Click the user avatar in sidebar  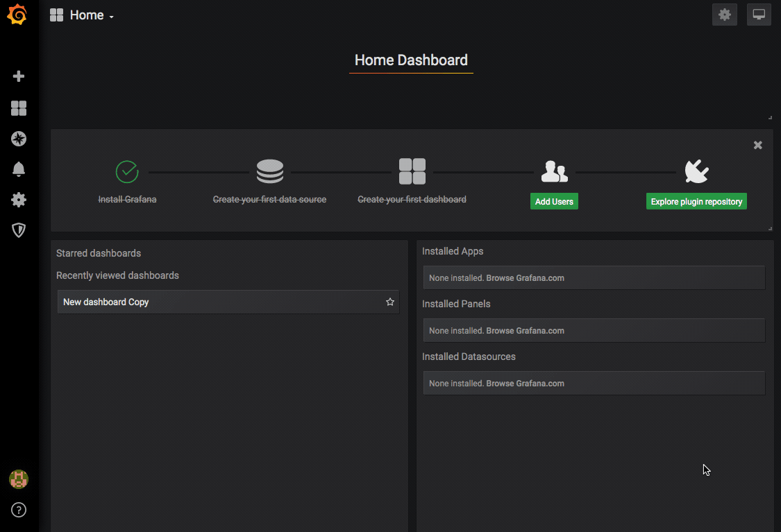coord(19,479)
